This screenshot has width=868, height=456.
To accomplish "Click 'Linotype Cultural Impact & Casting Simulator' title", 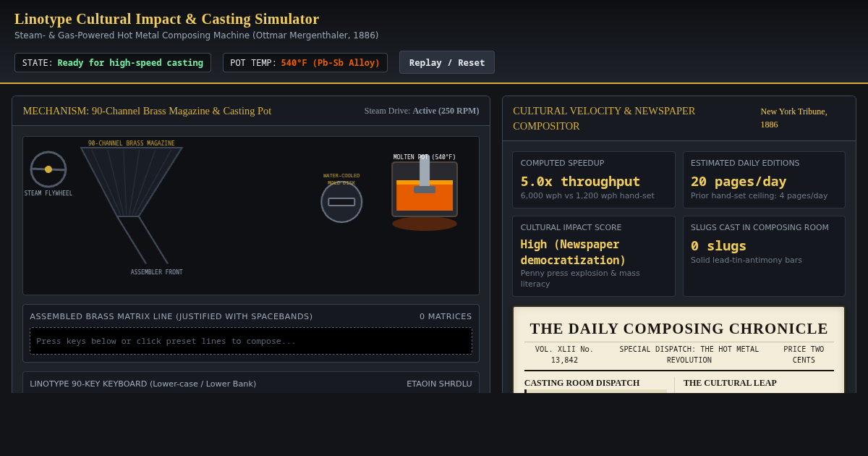I will [166, 19].
